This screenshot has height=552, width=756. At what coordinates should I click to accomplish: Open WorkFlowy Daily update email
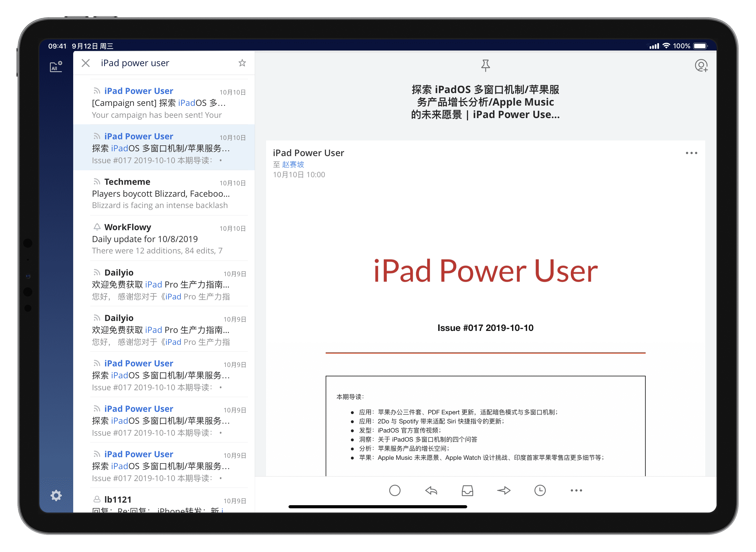(x=164, y=238)
